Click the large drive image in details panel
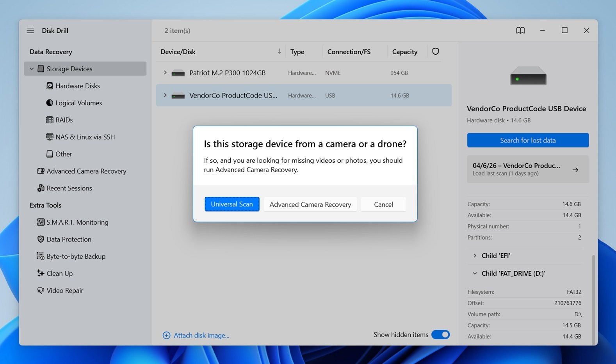616x364 pixels. pyautogui.click(x=528, y=76)
